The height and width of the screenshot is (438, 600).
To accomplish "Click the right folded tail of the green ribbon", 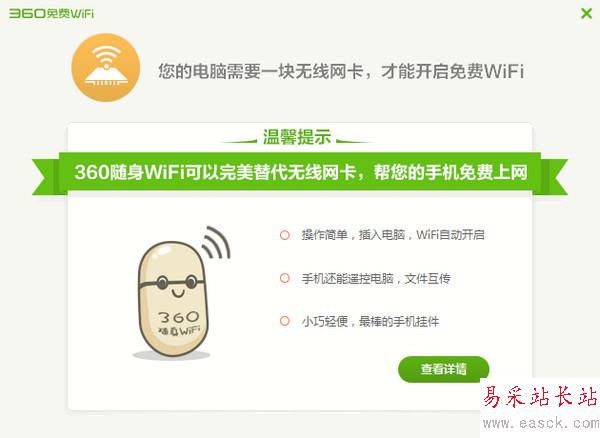I will (x=554, y=177).
